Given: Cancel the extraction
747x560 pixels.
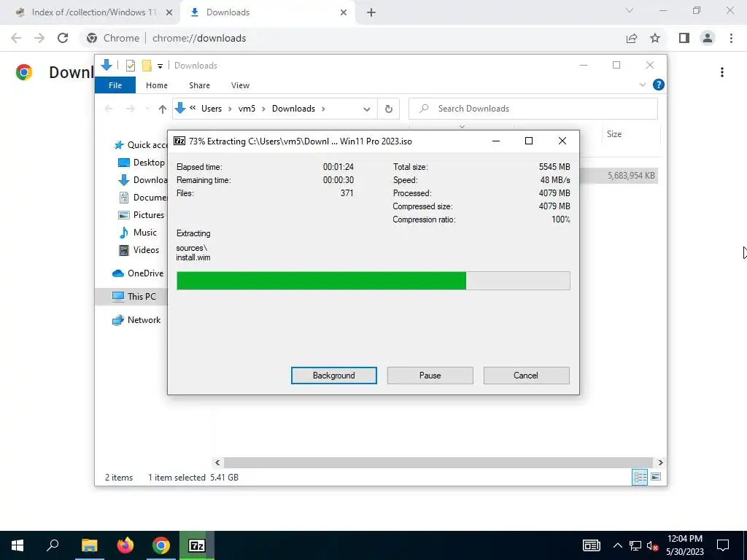Looking at the screenshot, I should [526, 376].
